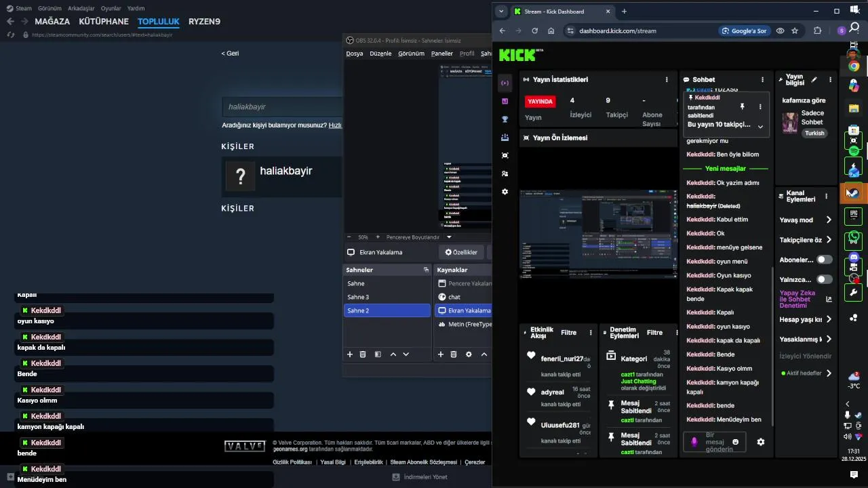Open the pinned message three-dot options
868x488 pixels.
759,106
